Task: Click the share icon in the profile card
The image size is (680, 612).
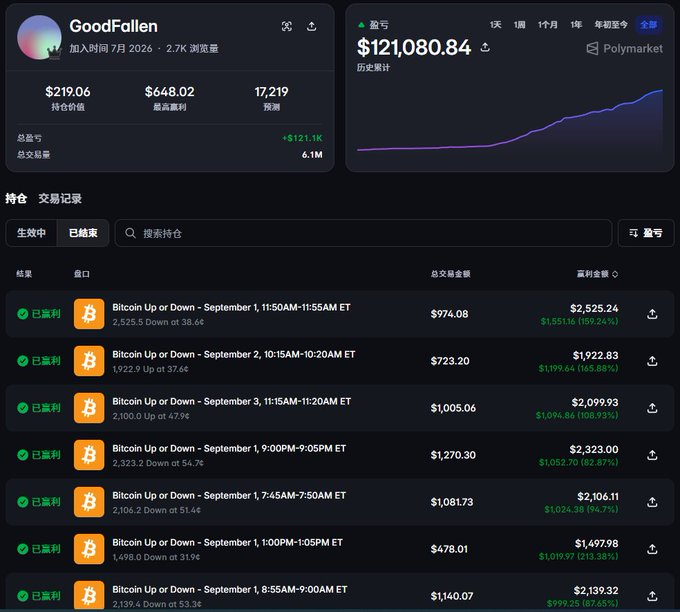Action: [311, 26]
